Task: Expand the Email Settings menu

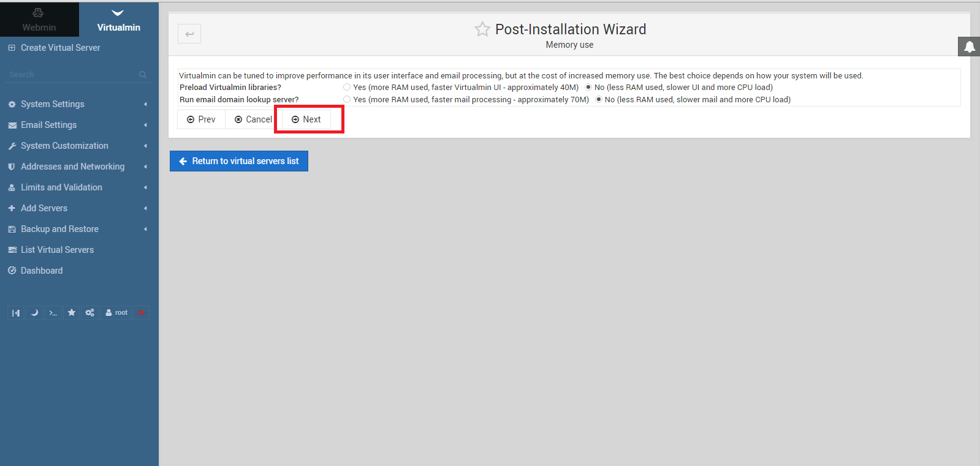Action: pos(79,125)
